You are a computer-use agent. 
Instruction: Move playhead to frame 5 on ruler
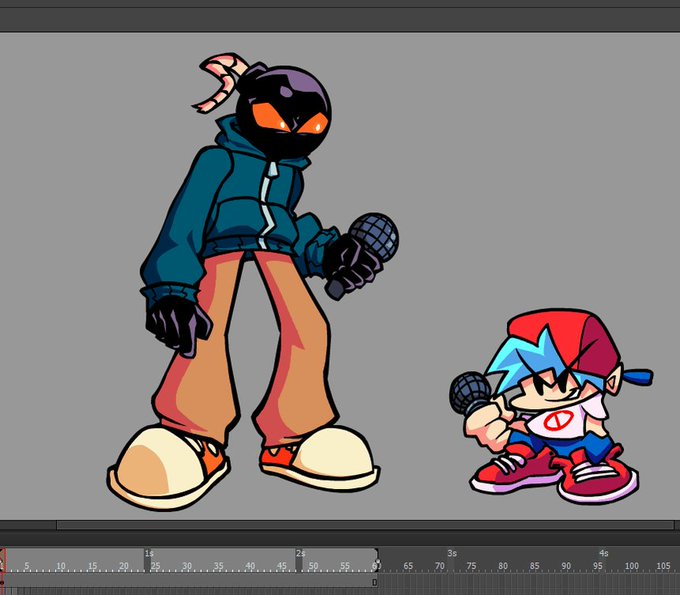[x=27, y=566]
